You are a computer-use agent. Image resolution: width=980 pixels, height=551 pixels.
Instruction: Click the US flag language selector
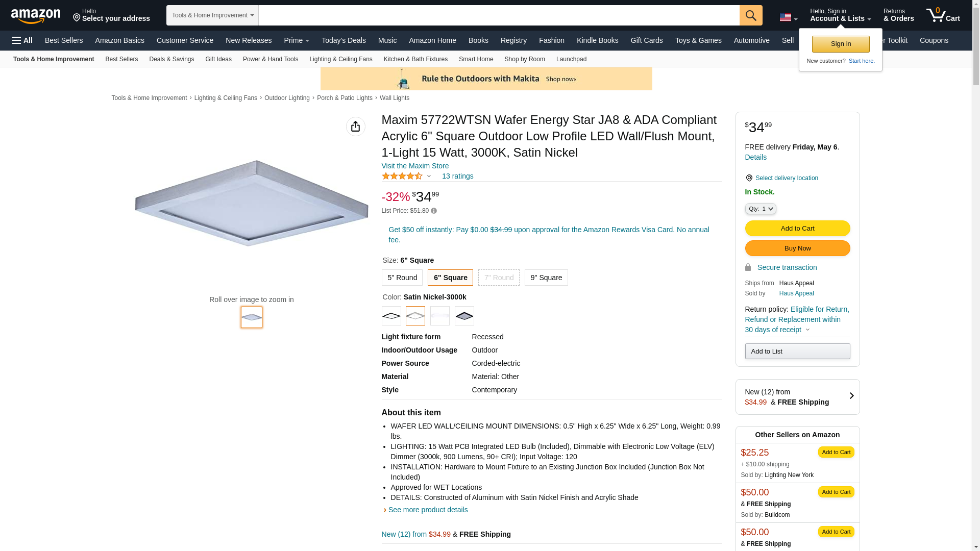(x=788, y=18)
